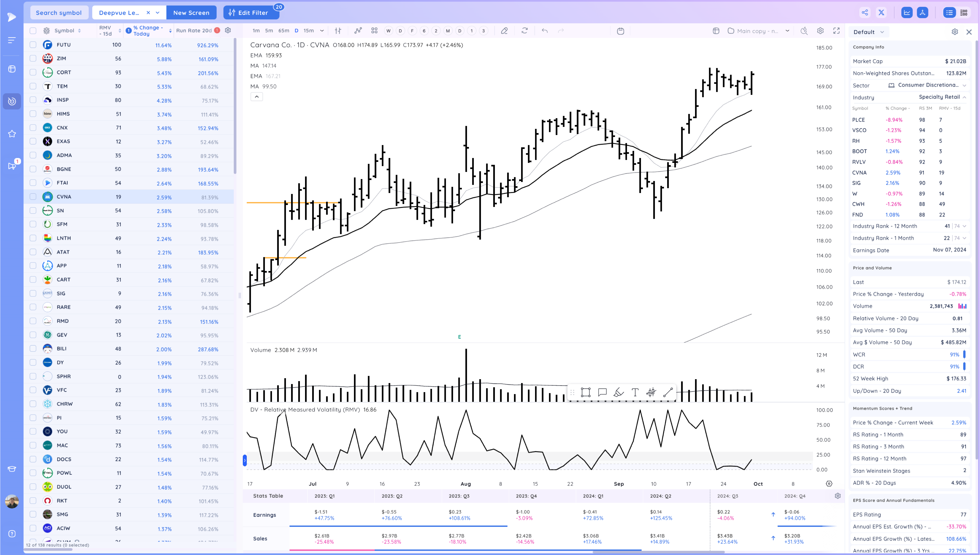Click the undo arrow icon

pos(545,31)
